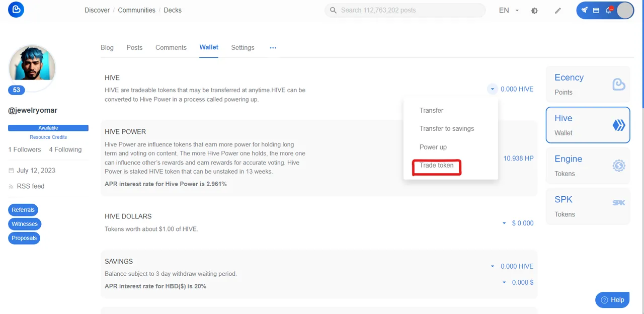Click in the search posts field
The image size is (644, 314).
[x=405, y=10]
